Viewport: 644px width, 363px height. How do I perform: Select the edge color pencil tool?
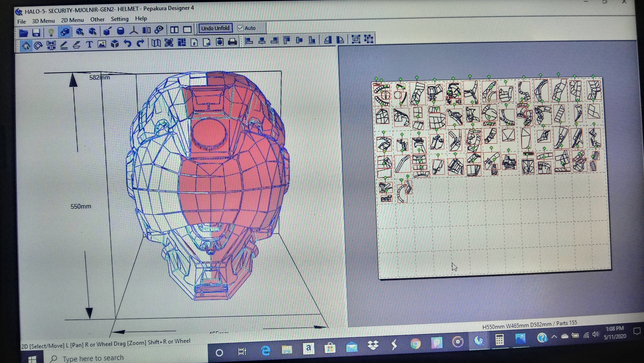[77, 45]
